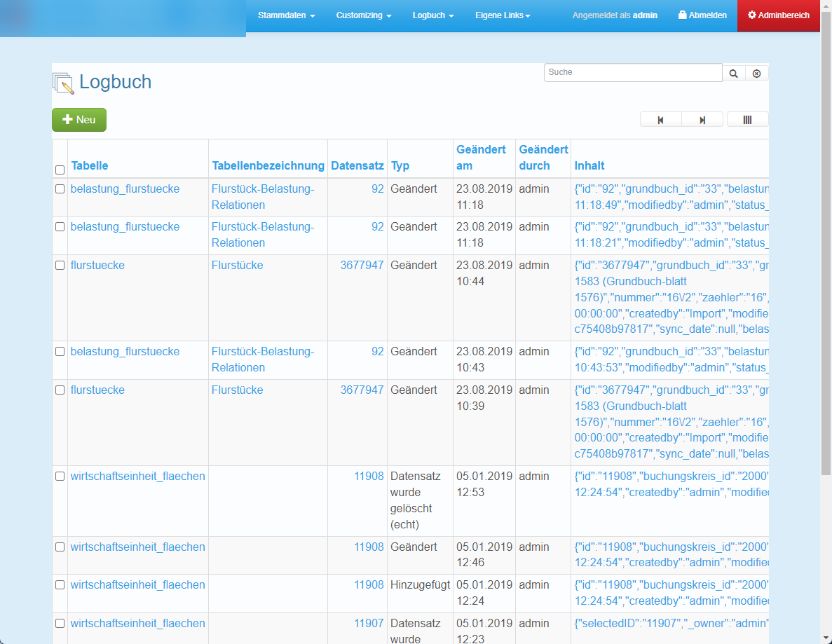Check the flurstuecke 10:44 row checkbox
This screenshot has height=644, width=832.
point(60,266)
